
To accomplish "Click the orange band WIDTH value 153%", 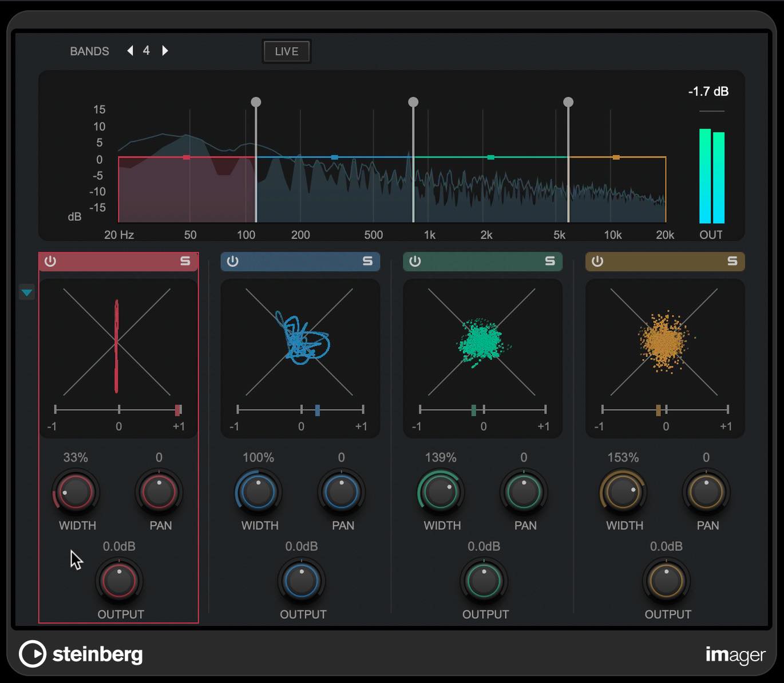I will pos(623,458).
